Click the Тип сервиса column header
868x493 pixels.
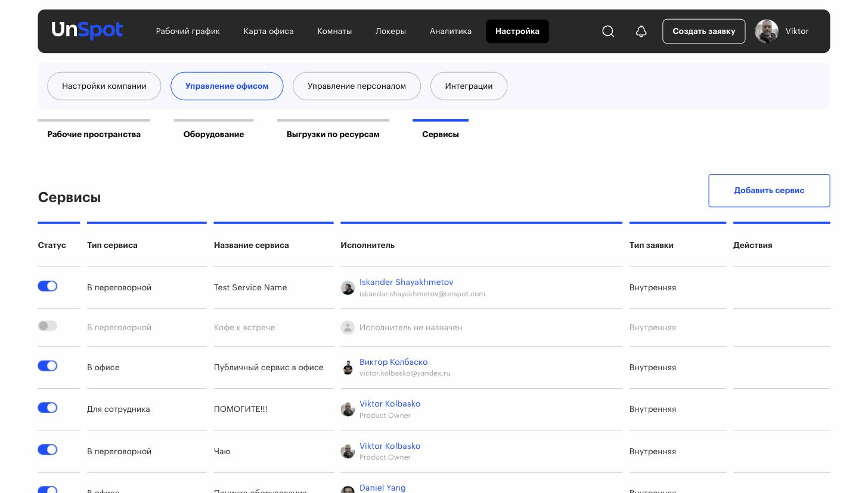[112, 245]
